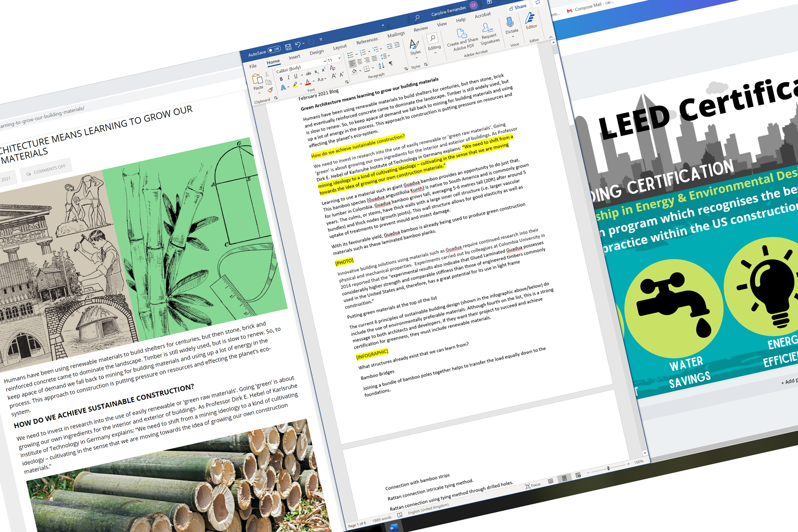Open the Bullets list dropdown arrow
This screenshot has height=532, width=798.
pyautogui.click(x=356, y=54)
